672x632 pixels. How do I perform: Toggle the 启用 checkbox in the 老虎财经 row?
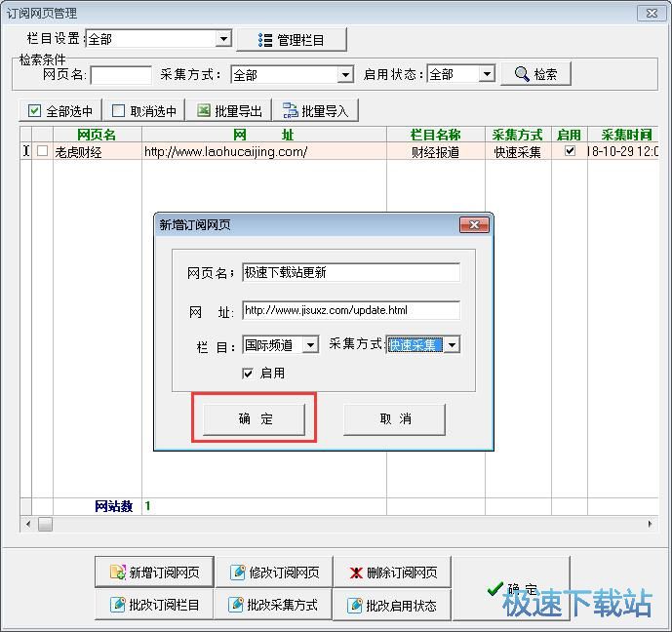[x=570, y=151]
